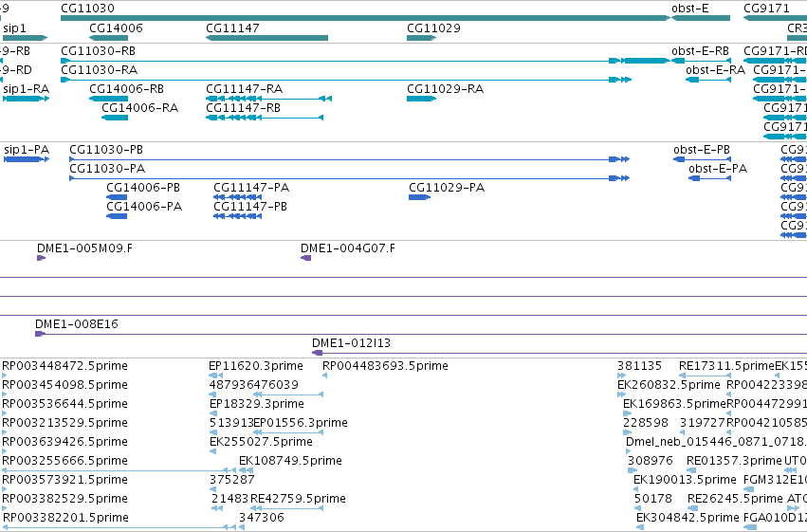Select the CG14006-PB protein bar
807x532 pixels.
point(117,197)
